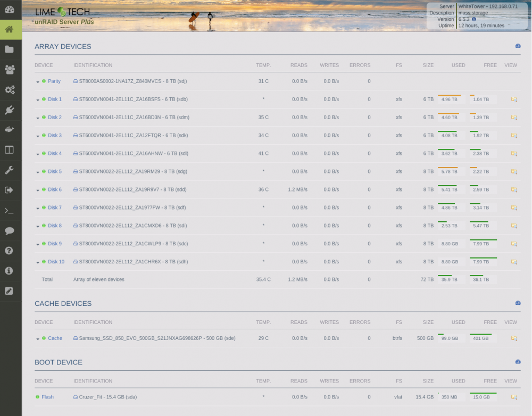Select the Main home tab in sidebar
The width and height of the screenshot is (532, 416).
click(10, 29)
